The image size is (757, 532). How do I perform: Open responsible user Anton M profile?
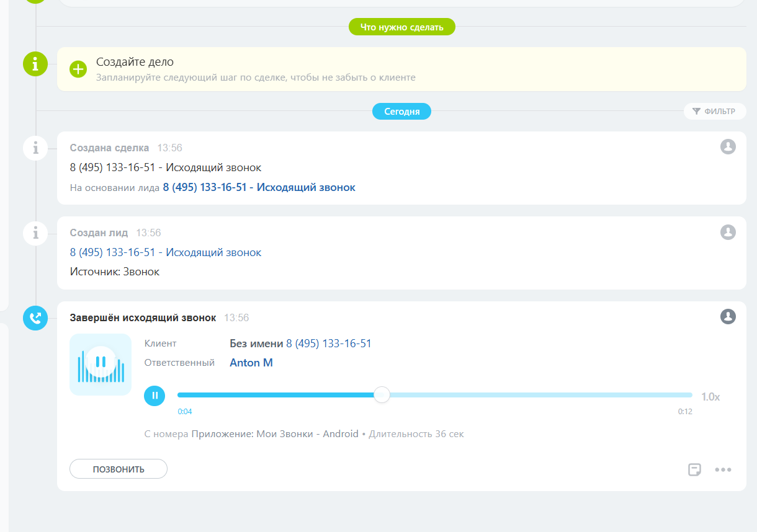[251, 363]
